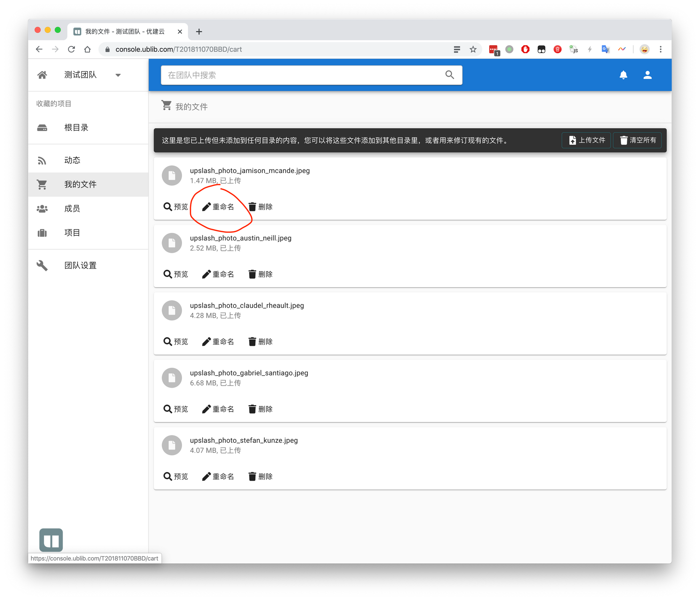700x601 pixels.
Task: Open 动态 in the sidebar
Action: (72, 160)
